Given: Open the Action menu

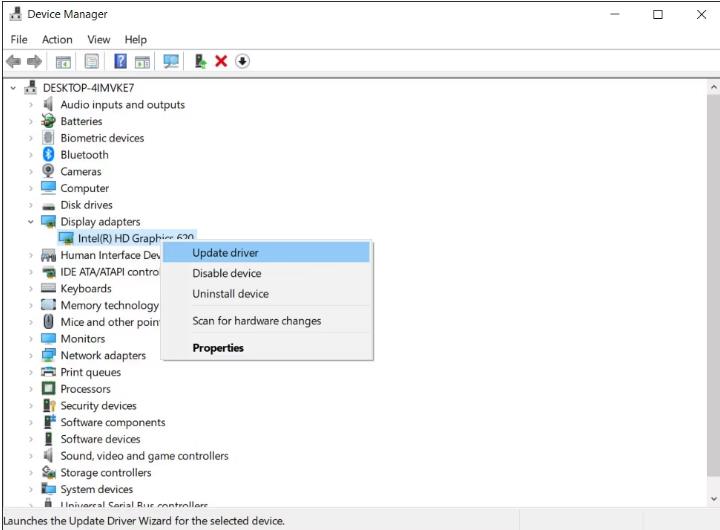Looking at the screenshot, I should click(x=57, y=39).
